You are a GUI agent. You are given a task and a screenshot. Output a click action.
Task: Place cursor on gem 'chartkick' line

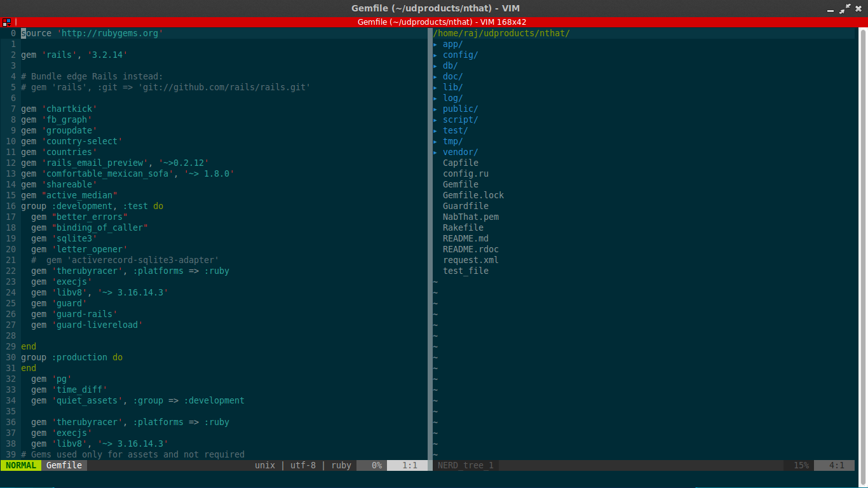click(x=59, y=109)
